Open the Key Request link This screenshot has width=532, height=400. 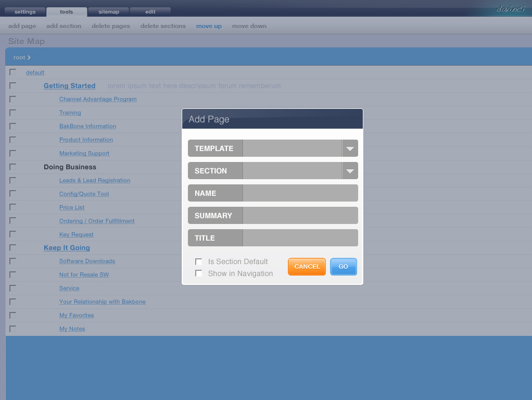click(x=76, y=234)
